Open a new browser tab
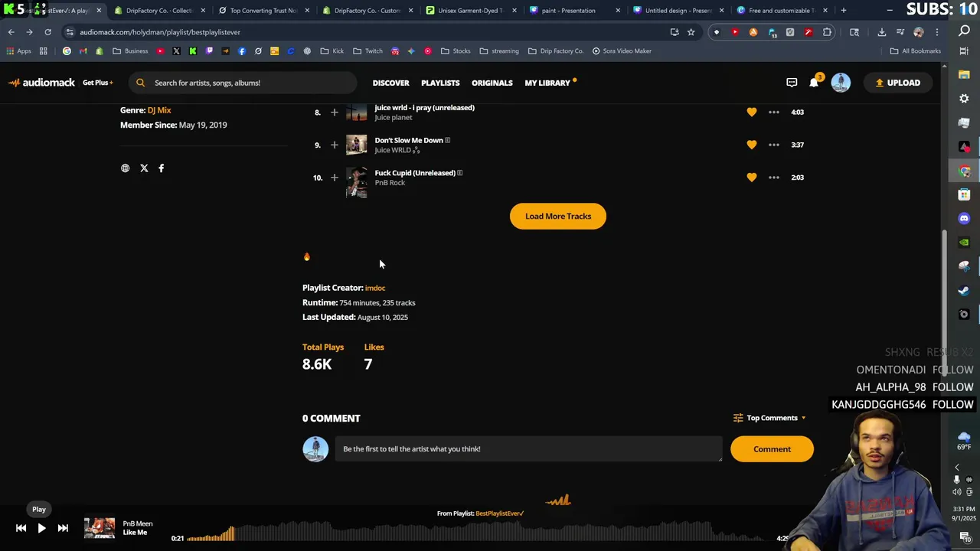 (843, 11)
